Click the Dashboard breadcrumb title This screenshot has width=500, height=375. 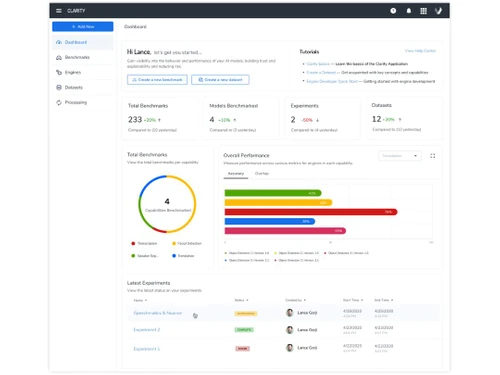coord(135,27)
